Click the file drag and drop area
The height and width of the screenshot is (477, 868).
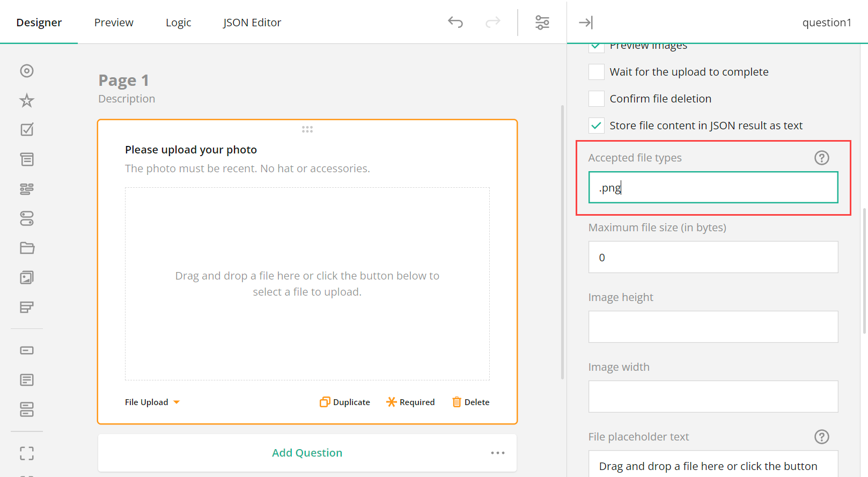pyautogui.click(x=307, y=284)
